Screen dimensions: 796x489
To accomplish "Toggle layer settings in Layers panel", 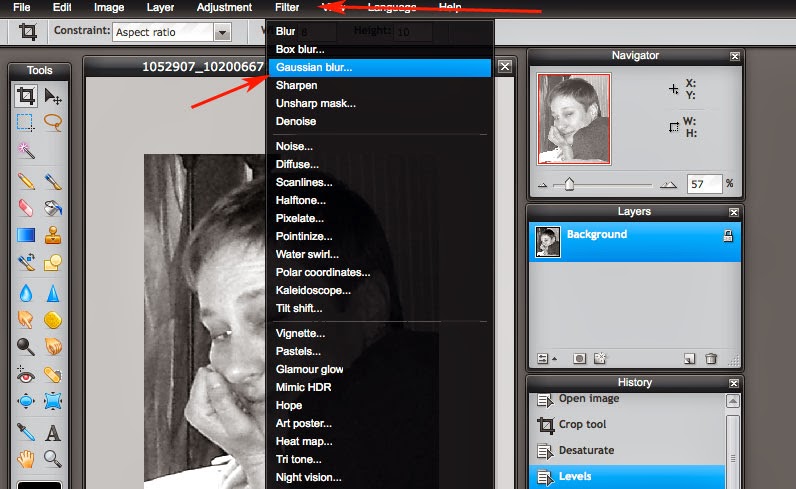I will coord(543,358).
